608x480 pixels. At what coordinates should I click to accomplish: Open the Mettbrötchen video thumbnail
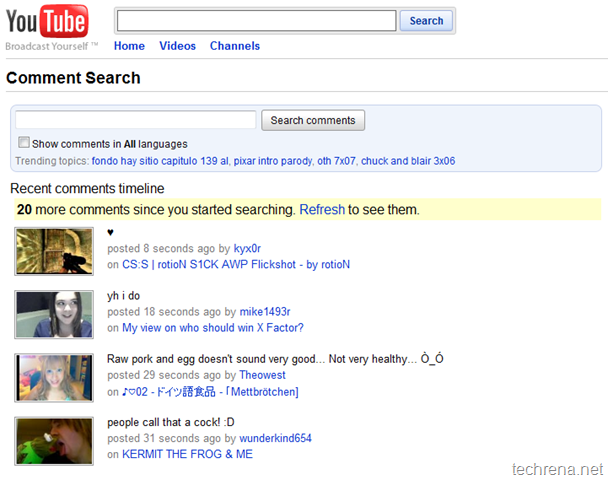[54, 378]
